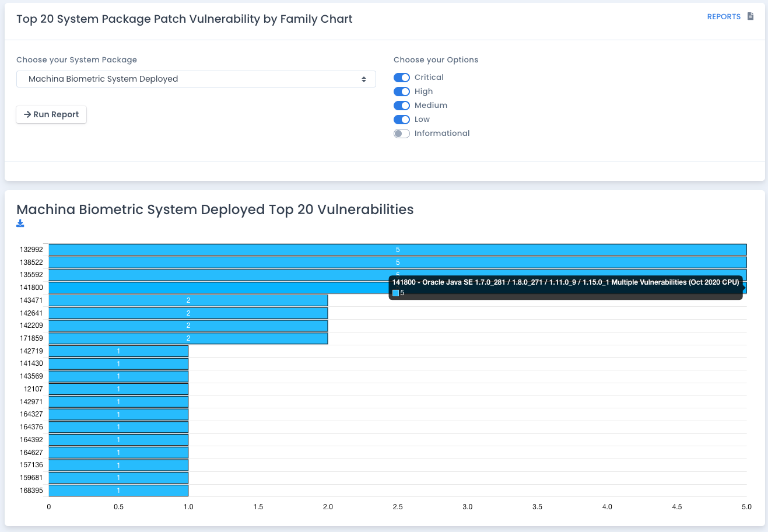Click the chart title heading text
768x532 pixels.
215,209
